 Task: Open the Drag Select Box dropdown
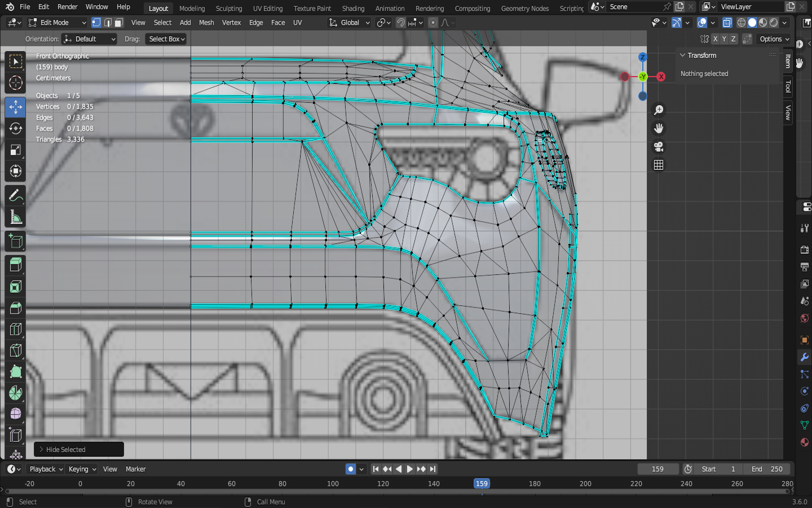point(166,39)
